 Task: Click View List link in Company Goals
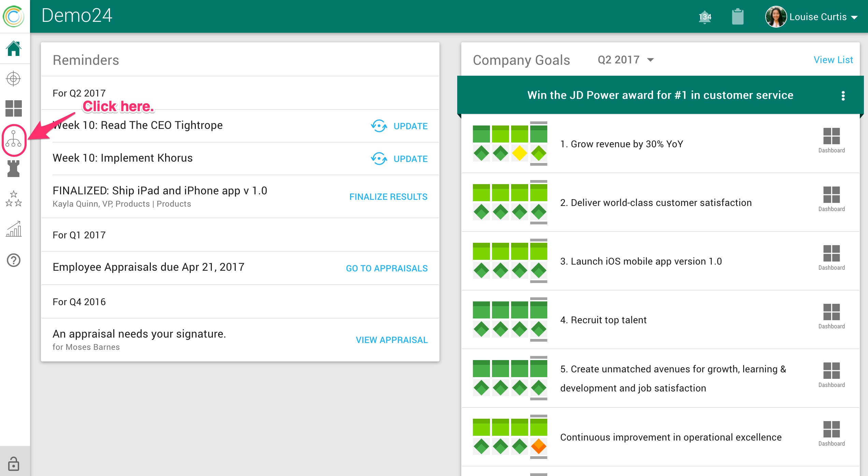(833, 60)
